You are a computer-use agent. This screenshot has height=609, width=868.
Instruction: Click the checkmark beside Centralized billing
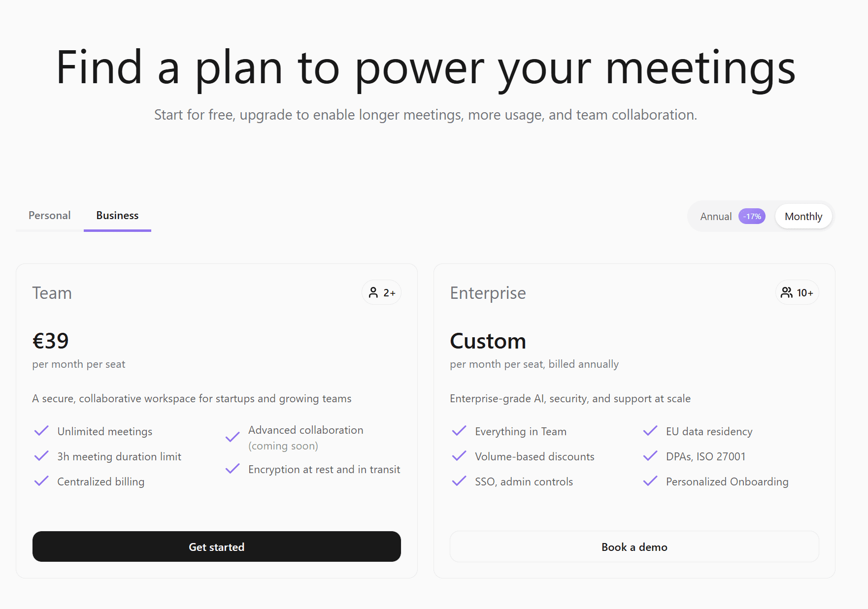pos(41,481)
